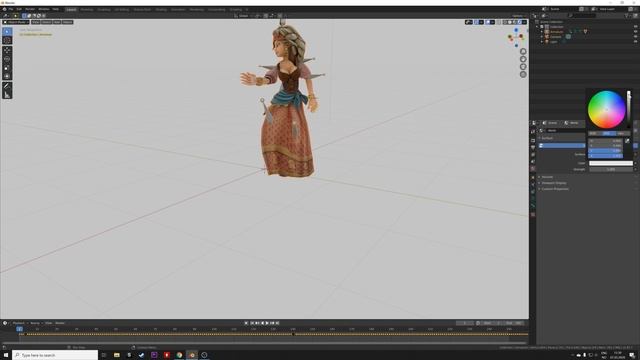
Task: Select the Scale tool
Action: (x=7, y=67)
